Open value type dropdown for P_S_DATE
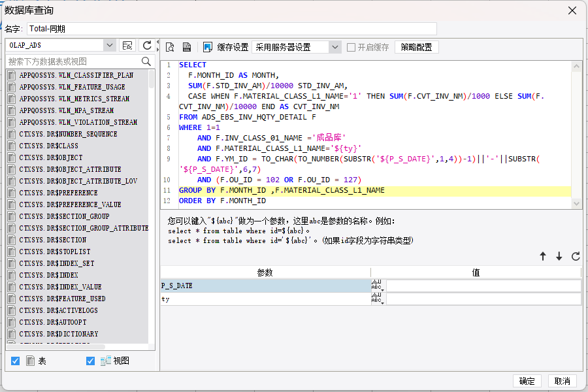588x392 pixels. coord(378,286)
